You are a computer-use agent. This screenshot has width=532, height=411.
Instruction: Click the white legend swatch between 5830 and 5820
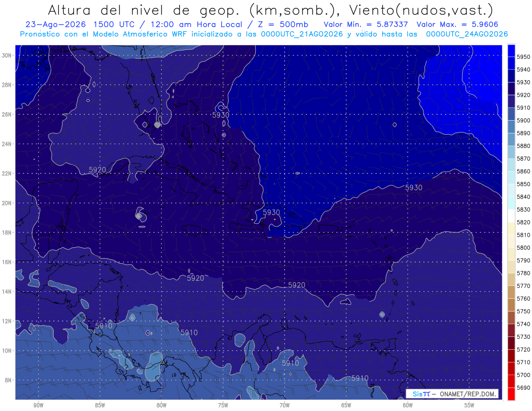point(511,216)
